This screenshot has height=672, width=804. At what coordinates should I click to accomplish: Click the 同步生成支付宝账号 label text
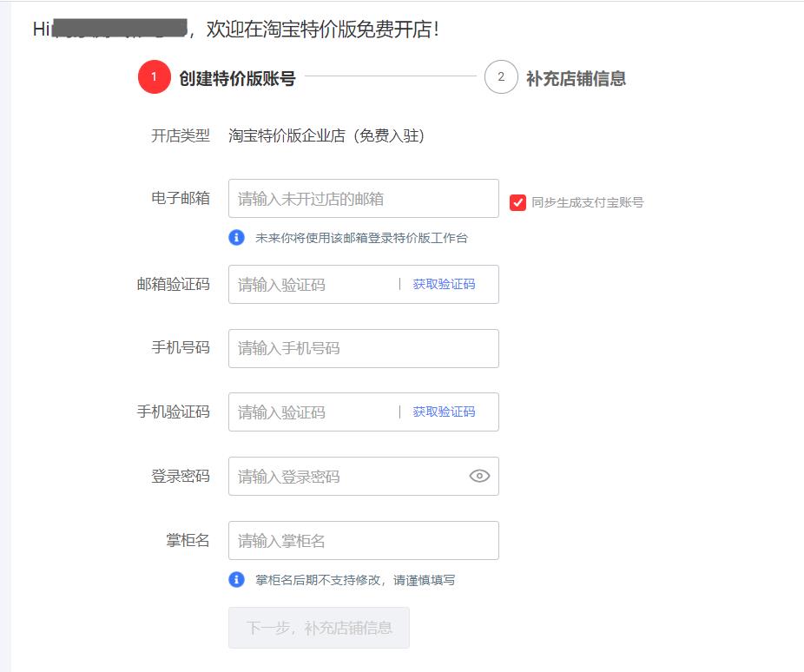click(x=588, y=202)
